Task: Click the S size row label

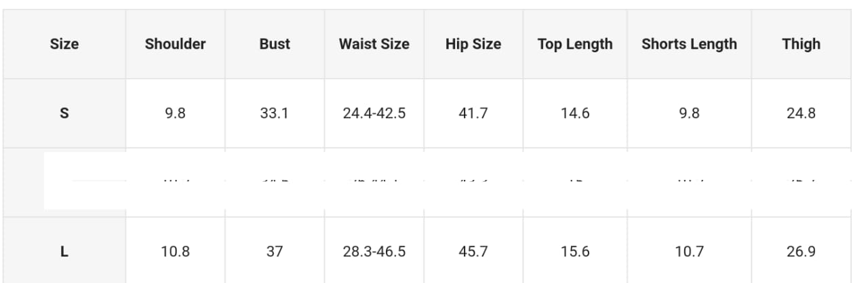Action: (x=64, y=113)
